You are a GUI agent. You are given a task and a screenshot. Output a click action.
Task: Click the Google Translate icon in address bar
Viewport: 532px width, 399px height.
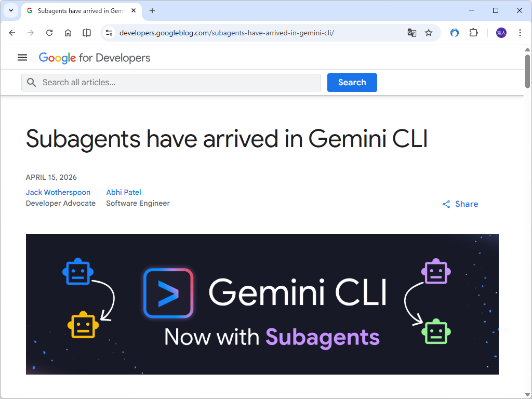pyautogui.click(x=412, y=33)
